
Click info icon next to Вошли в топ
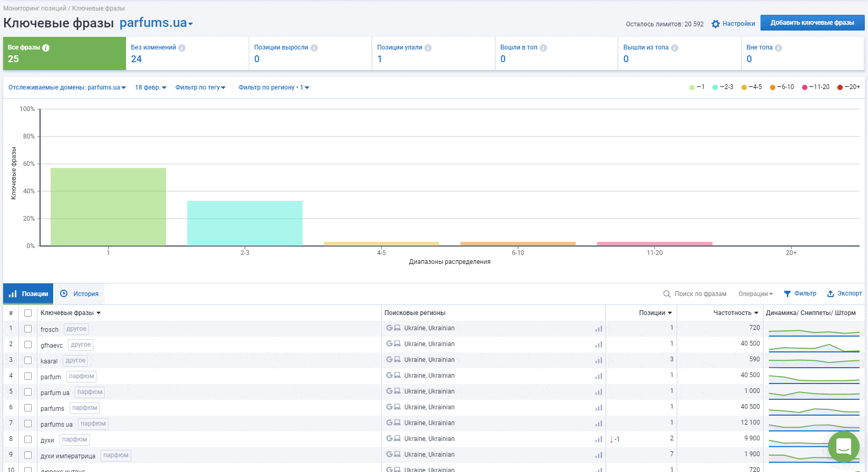point(543,48)
